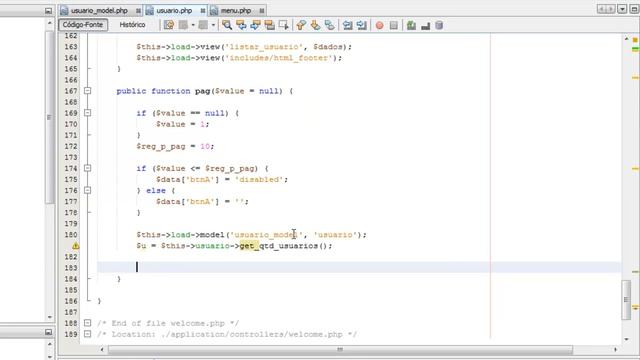Screen dimensions: 640x360
Task: Click editor vertical scrollbar thumb
Action: coord(627,300)
